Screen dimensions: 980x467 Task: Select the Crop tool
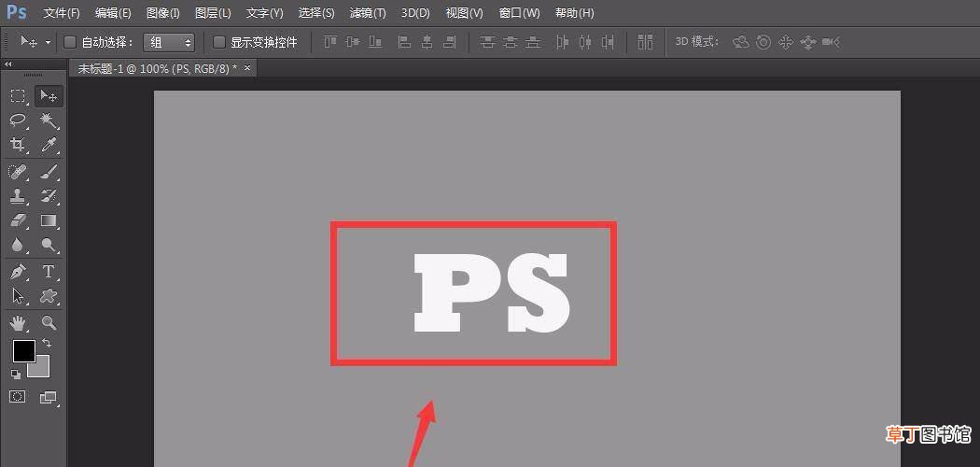pos(18,145)
